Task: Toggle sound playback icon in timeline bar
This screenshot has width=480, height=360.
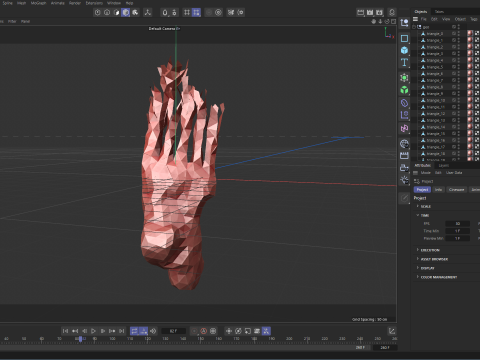Action: pos(153,331)
